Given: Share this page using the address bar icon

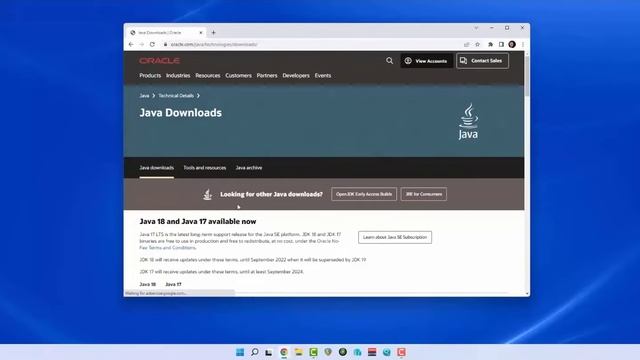Looking at the screenshot, I should (x=467, y=44).
